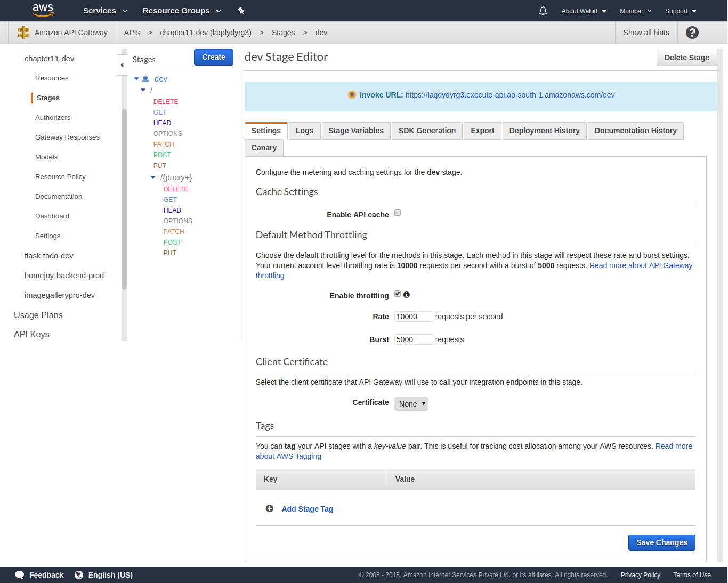Image resolution: width=728 pixels, height=583 pixels.
Task: Open Dashboard in the sidebar
Action: coord(52,216)
